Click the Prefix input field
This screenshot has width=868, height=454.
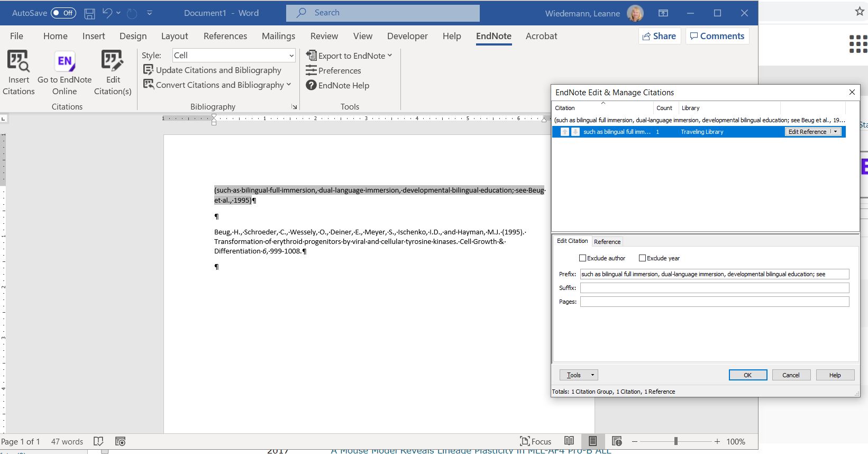(715, 274)
